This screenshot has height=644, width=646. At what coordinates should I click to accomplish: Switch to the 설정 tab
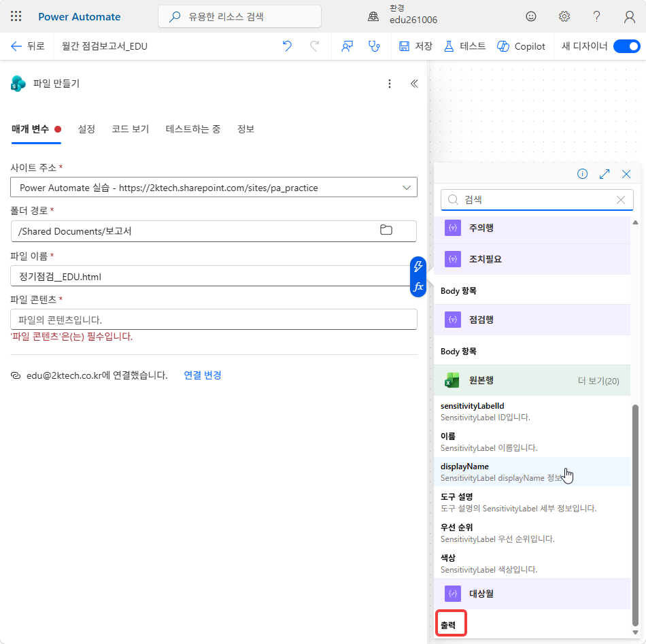[x=86, y=129]
